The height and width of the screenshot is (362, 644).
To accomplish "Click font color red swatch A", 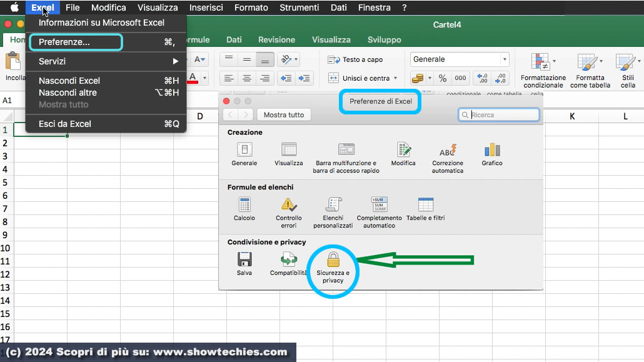I will pyautogui.click(x=193, y=78).
